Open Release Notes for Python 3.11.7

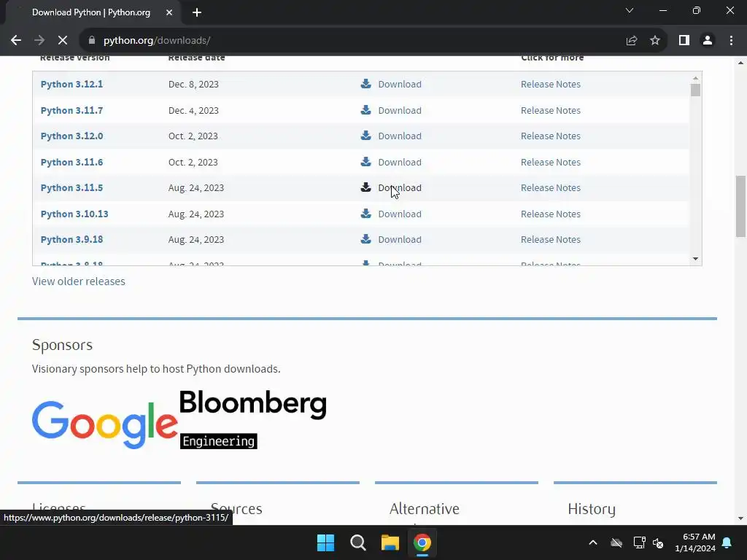coord(551,111)
